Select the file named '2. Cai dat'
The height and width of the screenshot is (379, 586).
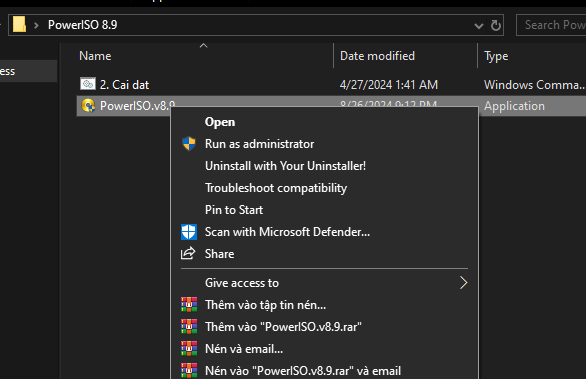124,85
